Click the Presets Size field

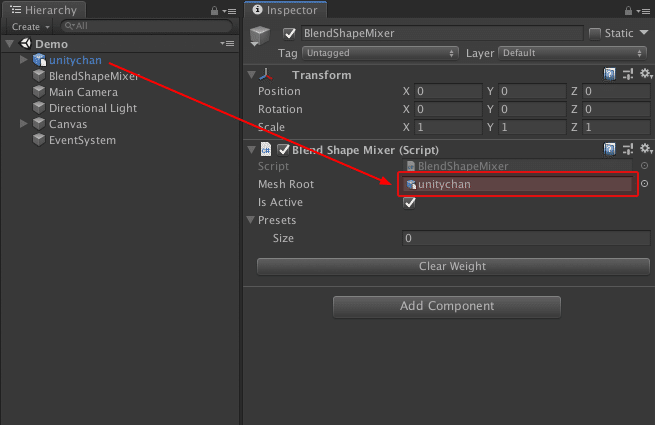click(526, 238)
